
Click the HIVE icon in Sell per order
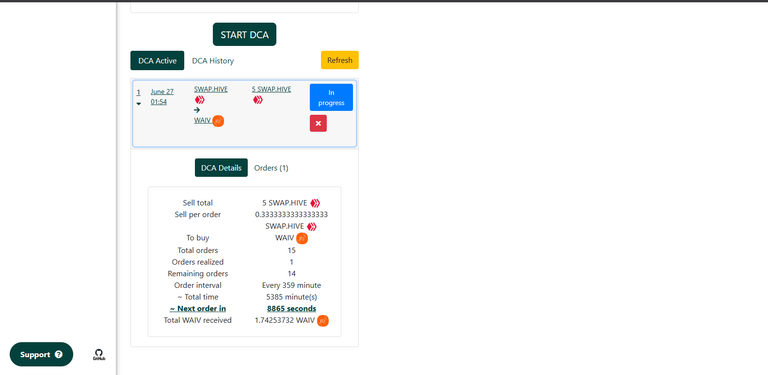point(312,227)
